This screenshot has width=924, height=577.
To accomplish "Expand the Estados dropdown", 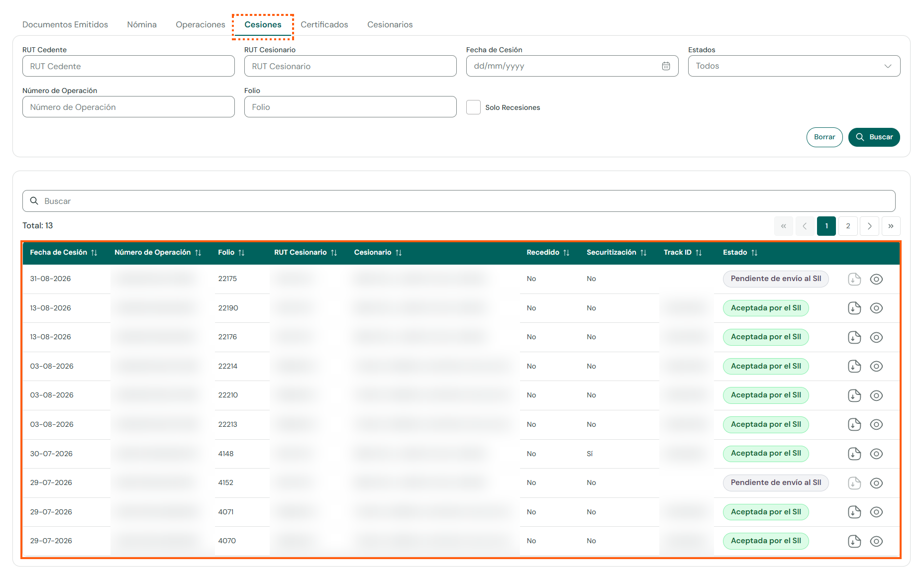I will coord(794,66).
